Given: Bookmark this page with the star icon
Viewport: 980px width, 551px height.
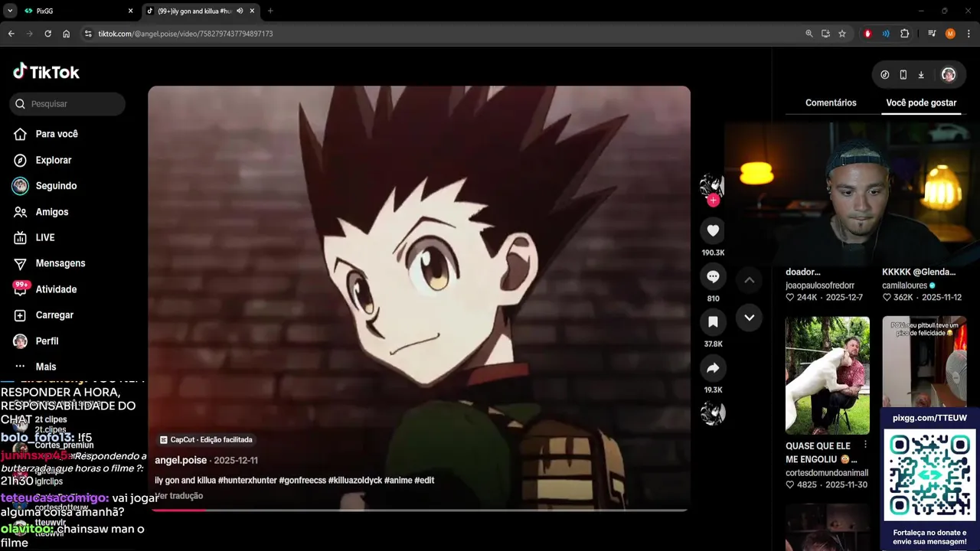Looking at the screenshot, I should (842, 34).
